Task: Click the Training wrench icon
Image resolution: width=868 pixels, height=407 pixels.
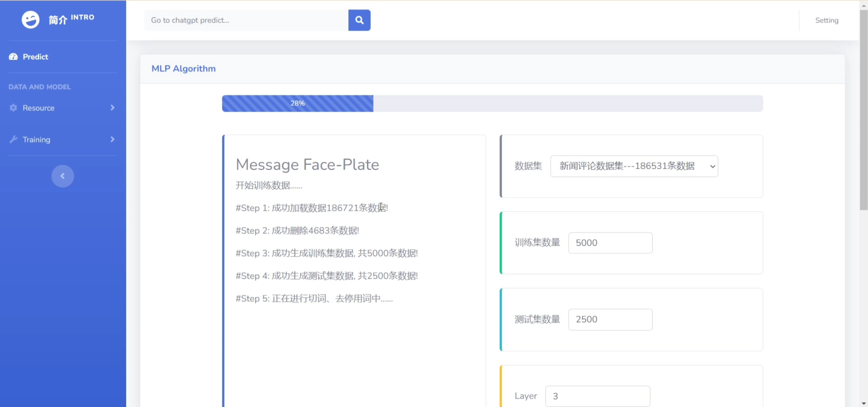Action: [x=14, y=140]
